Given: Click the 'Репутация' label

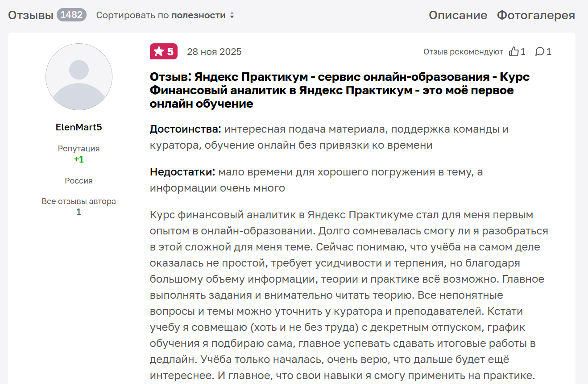Looking at the screenshot, I should pyautogui.click(x=79, y=149).
